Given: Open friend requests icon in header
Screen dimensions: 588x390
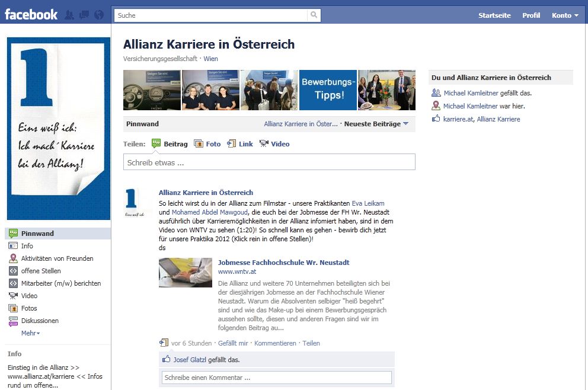Looking at the screenshot, I should tap(69, 15).
